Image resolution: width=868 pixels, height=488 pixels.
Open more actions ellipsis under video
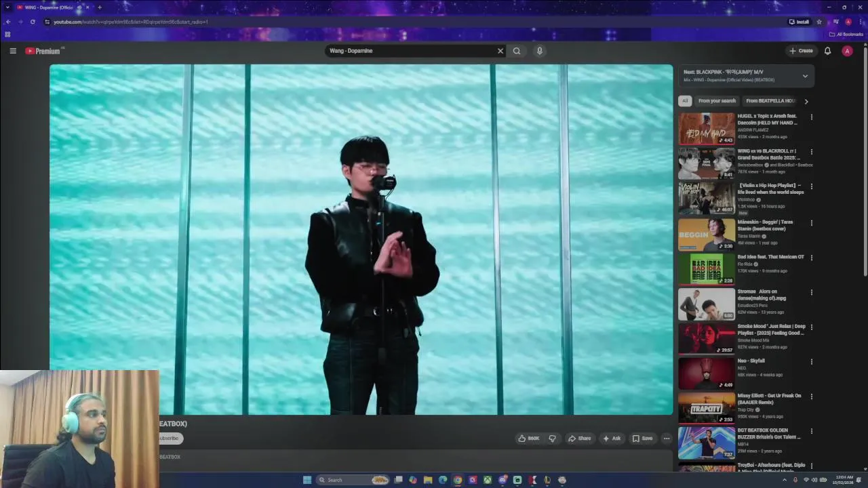(x=667, y=439)
